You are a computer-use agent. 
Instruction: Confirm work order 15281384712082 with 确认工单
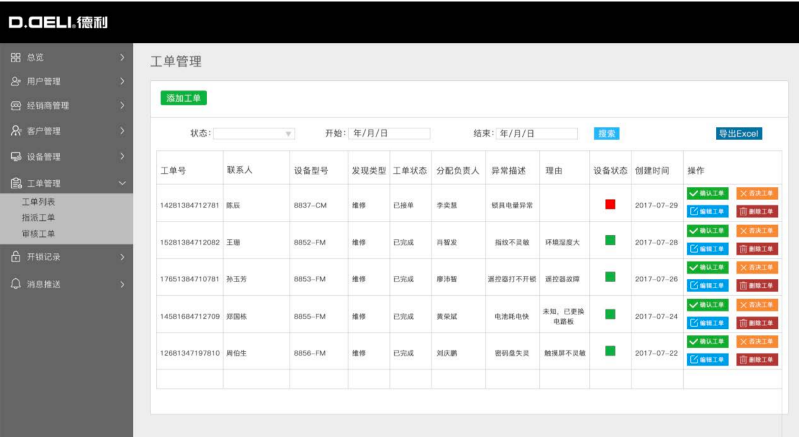coord(707,231)
